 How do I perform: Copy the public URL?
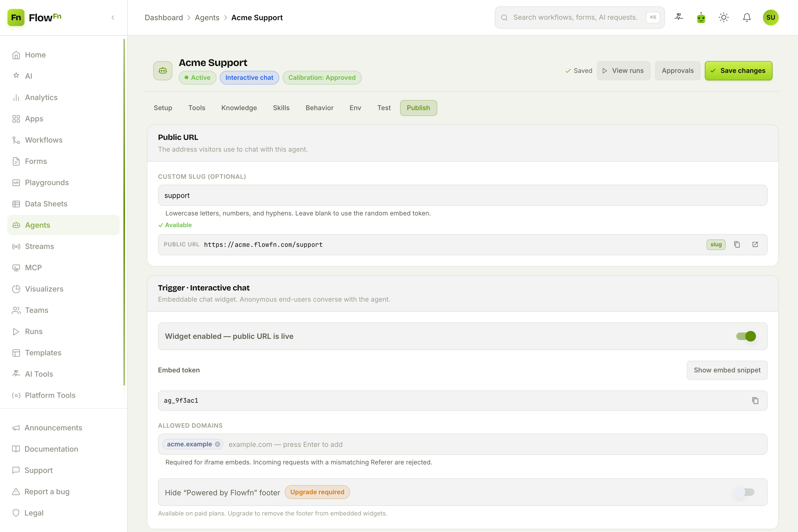(x=737, y=245)
